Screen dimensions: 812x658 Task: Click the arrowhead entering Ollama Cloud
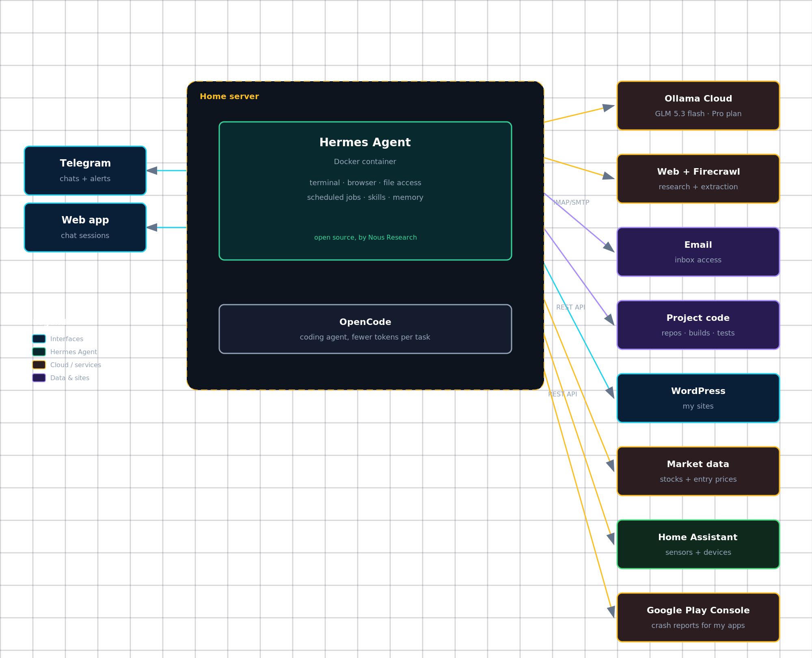(608, 108)
